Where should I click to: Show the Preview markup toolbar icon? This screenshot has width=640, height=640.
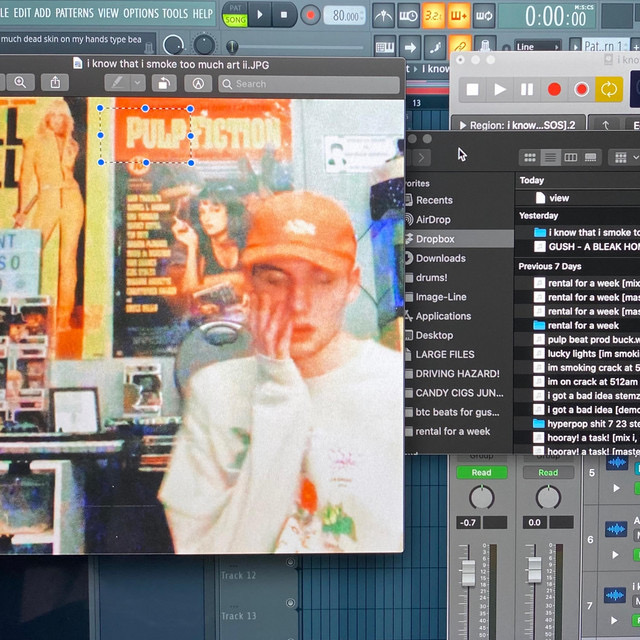click(198, 83)
